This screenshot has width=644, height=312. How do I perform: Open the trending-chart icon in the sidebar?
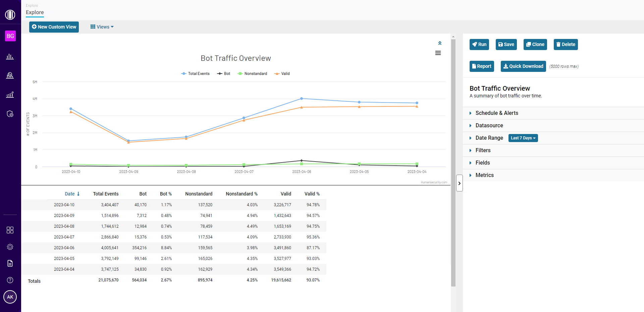tap(10, 95)
